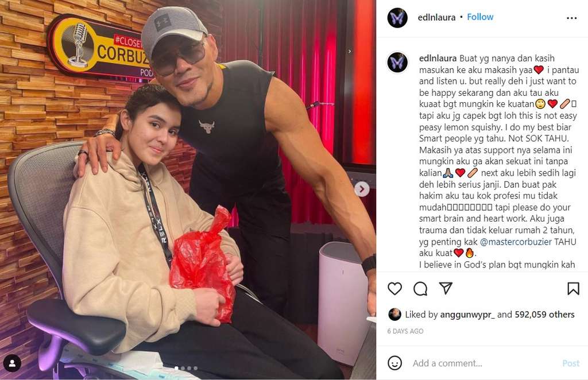Screen dimensions: 588x380
Task: Open header profile avatar of edlnlaura
Action: [397, 18]
